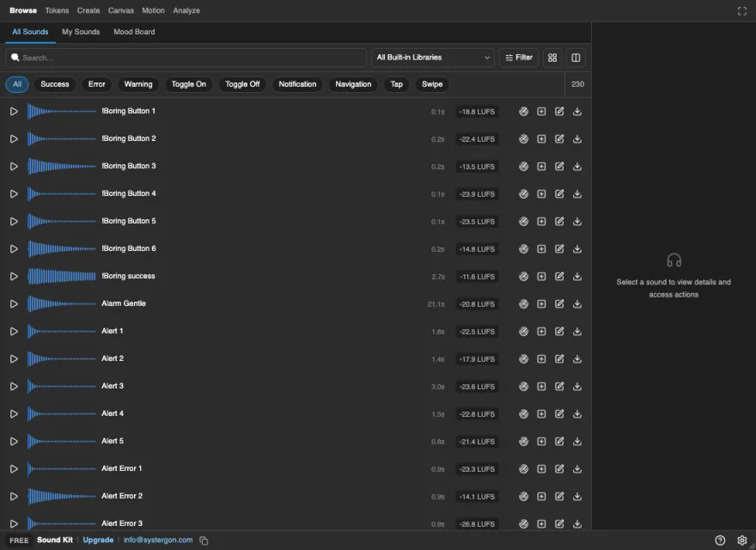756x550 pixels.
Task: Open the Motion menu
Action: click(x=153, y=10)
